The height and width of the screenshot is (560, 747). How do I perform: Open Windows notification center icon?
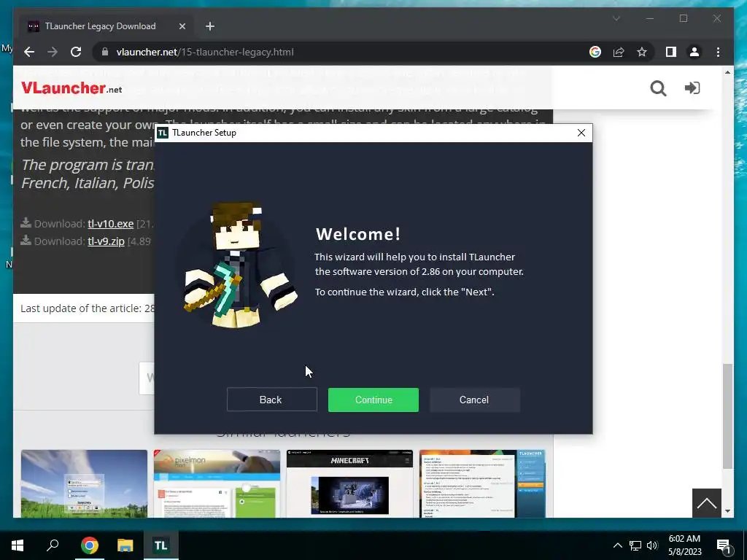[x=724, y=545]
